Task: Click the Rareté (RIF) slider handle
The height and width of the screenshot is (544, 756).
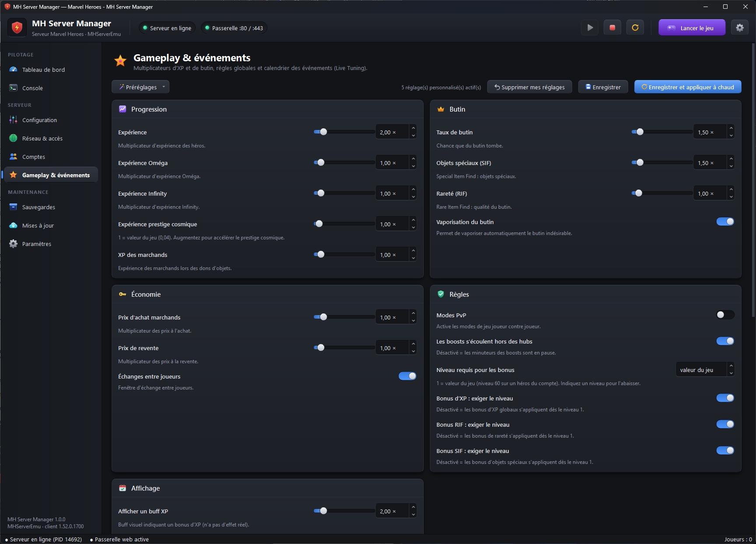Action: click(638, 193)
